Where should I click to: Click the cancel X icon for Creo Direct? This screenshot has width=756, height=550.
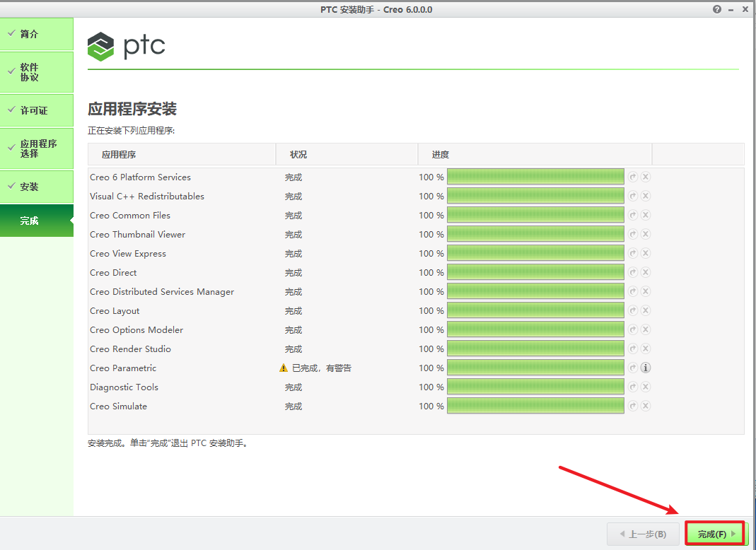(x=646, y=272)
